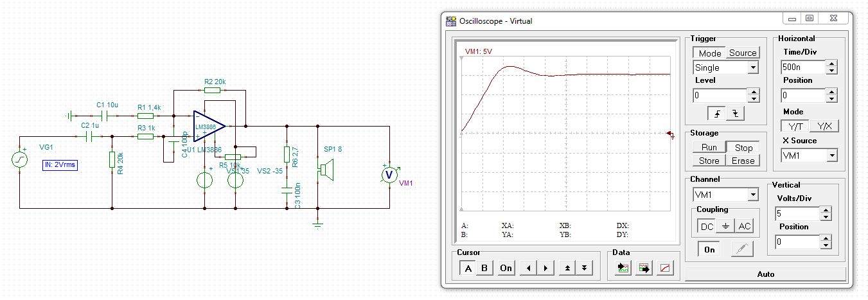Click trigger Level input field

point(720,96)
